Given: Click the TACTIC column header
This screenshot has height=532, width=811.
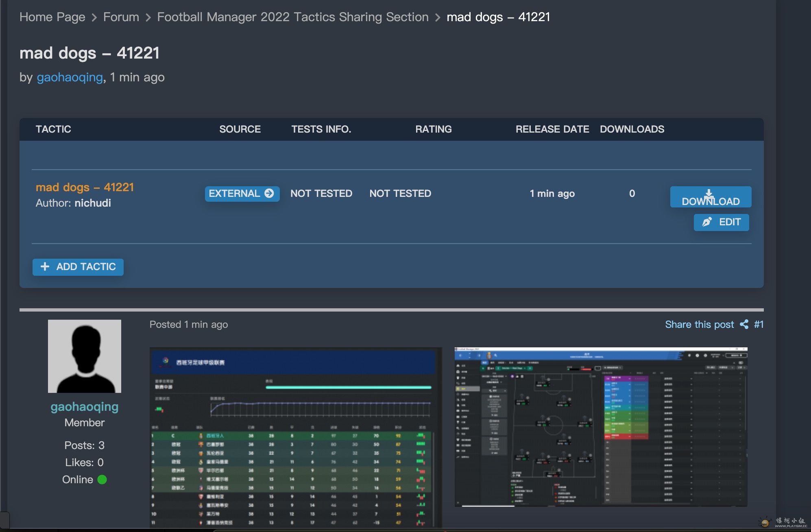Looking at the screenshot, I should click(53, 129).
